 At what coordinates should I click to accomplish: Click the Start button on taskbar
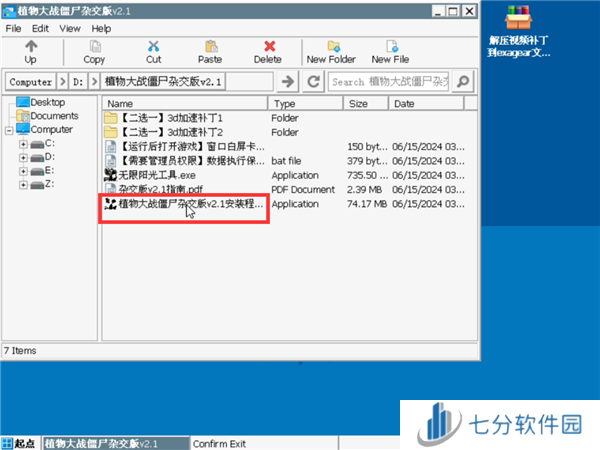(x=19, y=443)
